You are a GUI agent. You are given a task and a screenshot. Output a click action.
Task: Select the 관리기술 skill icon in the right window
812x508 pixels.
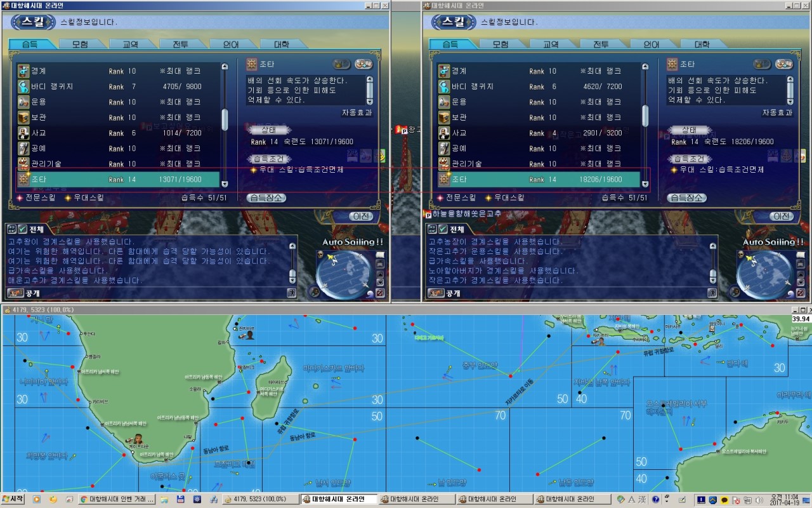coord(445,164)
